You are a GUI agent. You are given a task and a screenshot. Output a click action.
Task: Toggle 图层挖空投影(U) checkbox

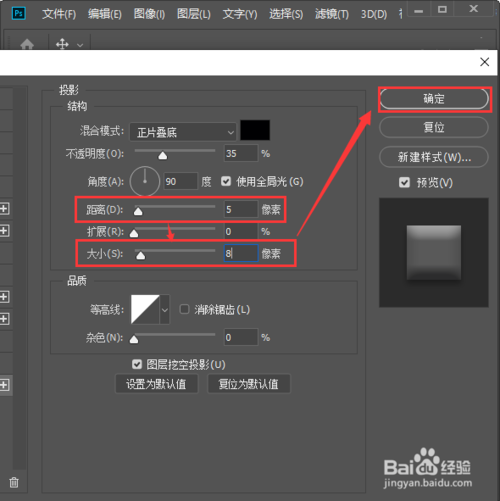[137, 364]
